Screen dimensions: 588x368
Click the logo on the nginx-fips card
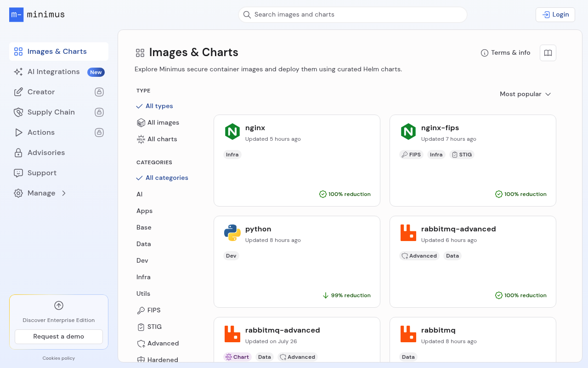(408, 132)
